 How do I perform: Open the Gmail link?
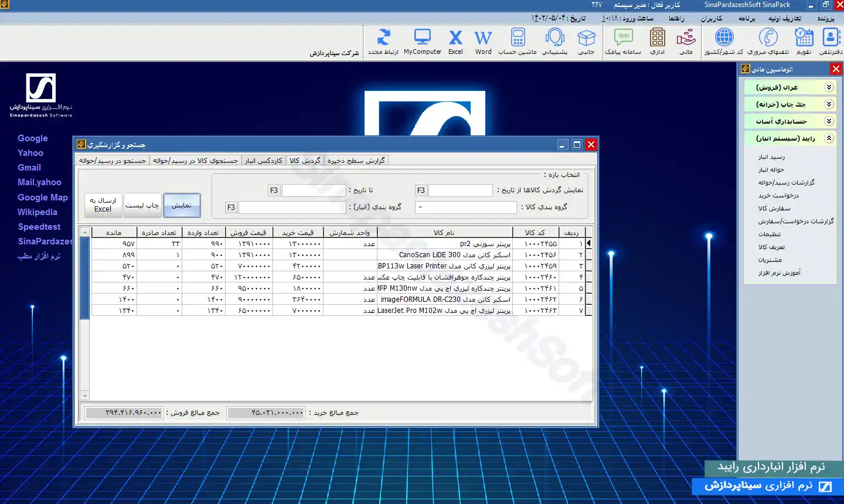tap(29, 168)
